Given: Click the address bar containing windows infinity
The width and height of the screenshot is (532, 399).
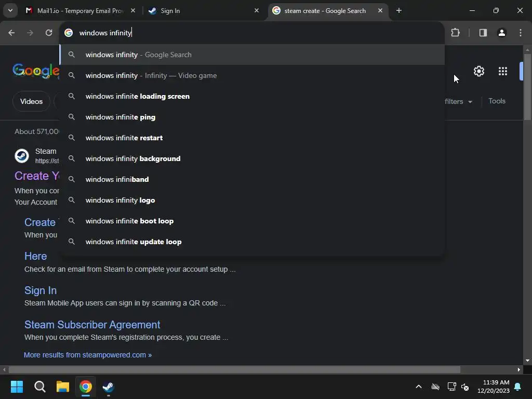Looking at the screenshot, I should (252, 33).
